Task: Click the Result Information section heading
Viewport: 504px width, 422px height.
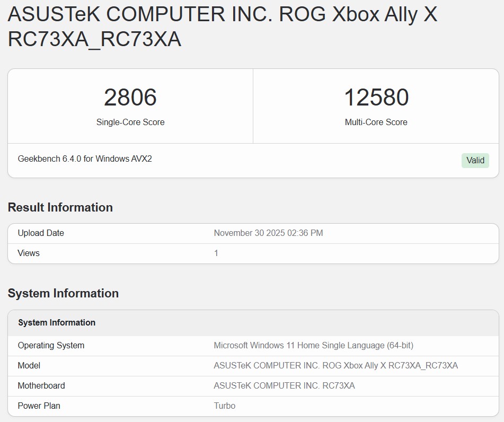Action: click(x=60, y=207)
